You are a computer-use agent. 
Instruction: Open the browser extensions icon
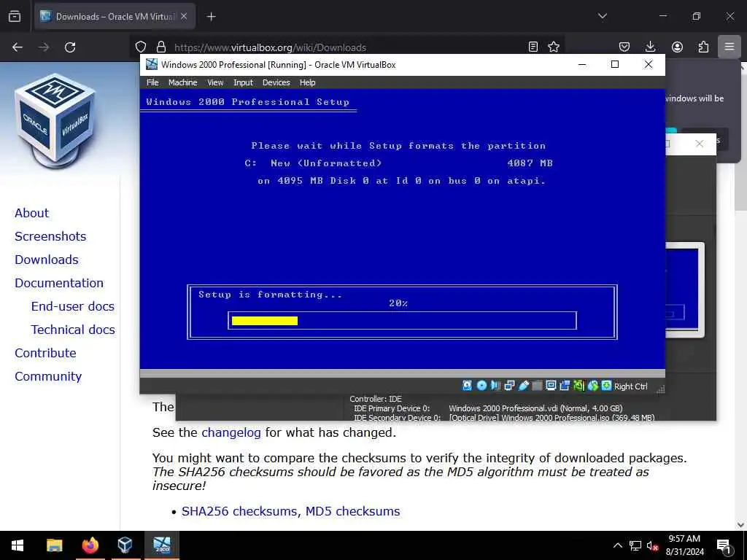pos(703,47)
